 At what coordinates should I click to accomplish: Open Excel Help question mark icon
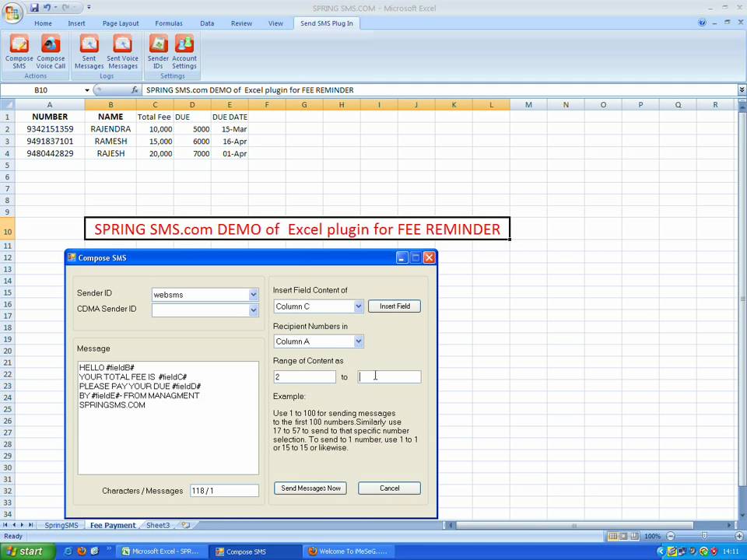pyautogui.click(x=702, y=23)
